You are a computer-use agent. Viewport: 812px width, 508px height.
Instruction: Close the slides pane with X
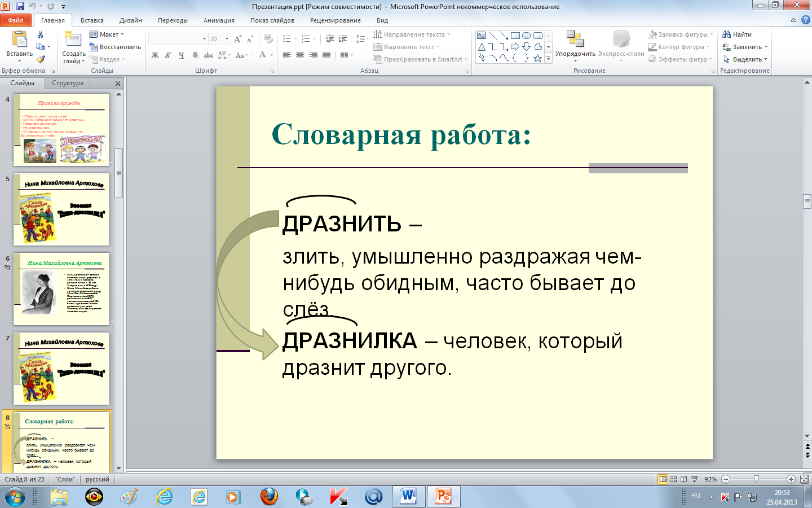[118, 84]
